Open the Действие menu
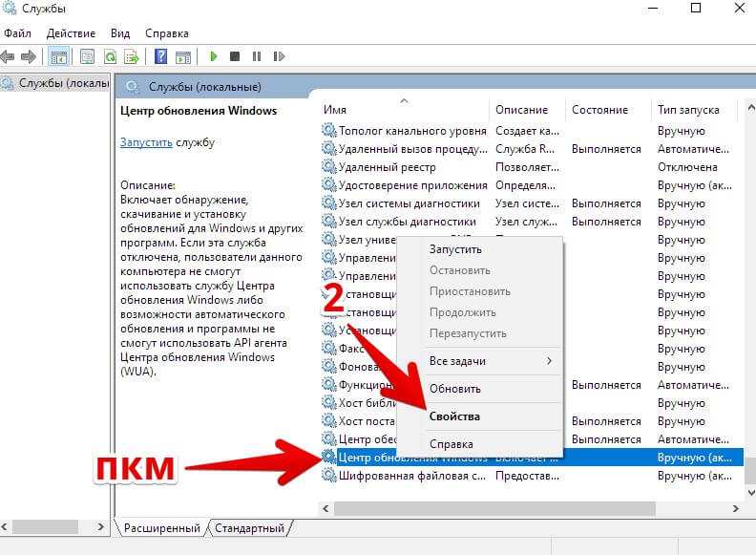756x555 pixels. click(71, 33)
